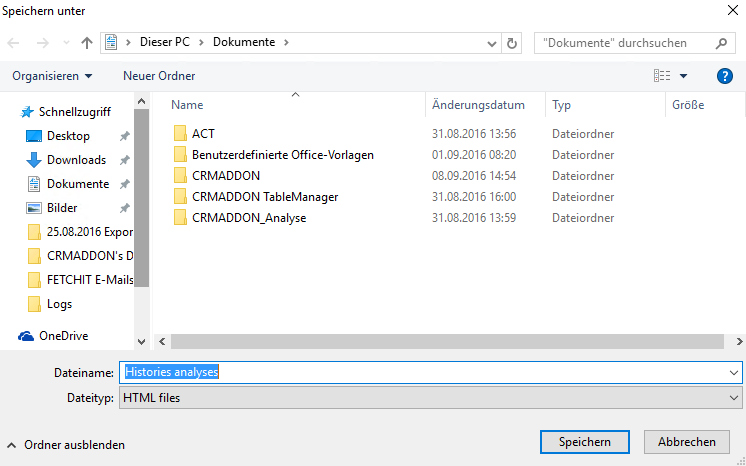Click the search magnifier icon
The width and height of the screenshot is (746, 466).
pos(721,43)
